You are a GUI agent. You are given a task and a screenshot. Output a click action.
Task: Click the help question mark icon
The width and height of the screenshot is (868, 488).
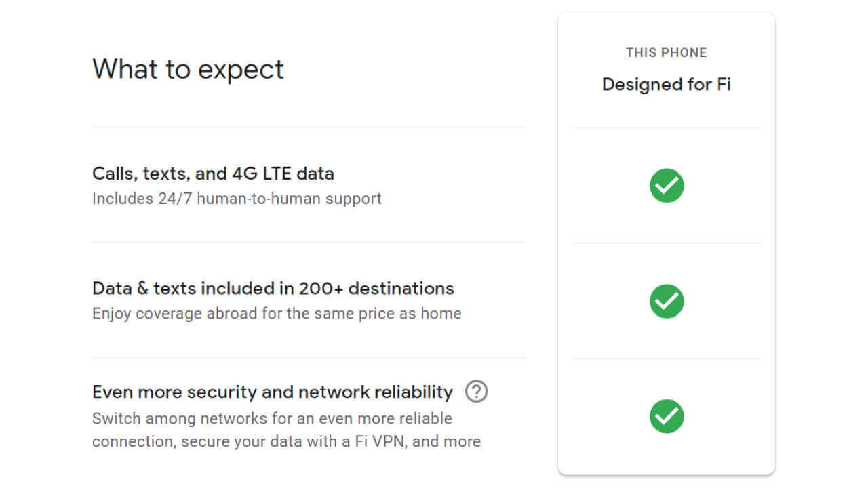pos(477,392)
